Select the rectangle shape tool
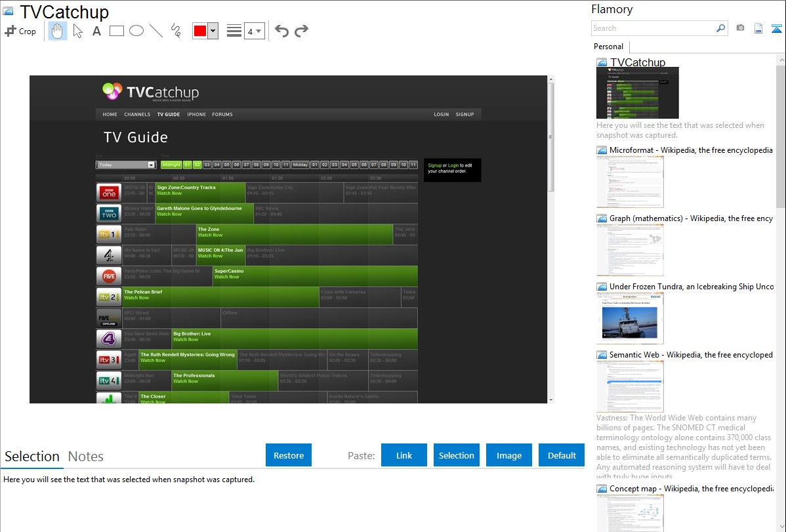 pos(117,31)
